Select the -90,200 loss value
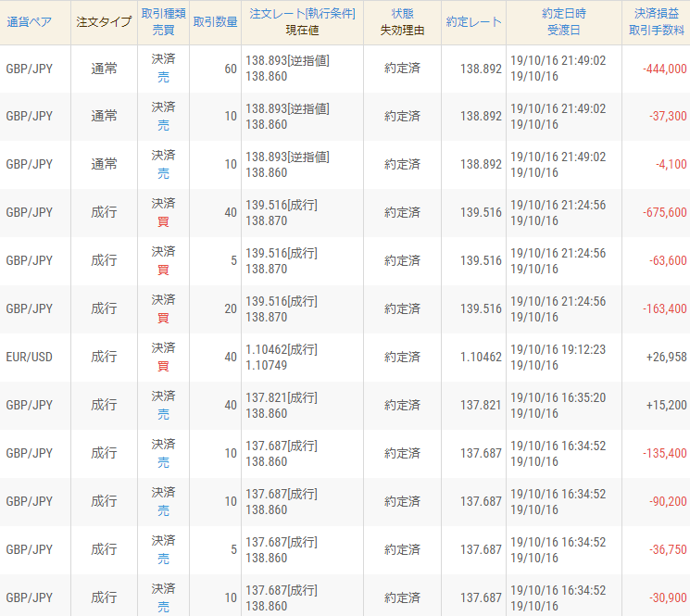The width and height of the screenshot is (690, 616). 668,502
